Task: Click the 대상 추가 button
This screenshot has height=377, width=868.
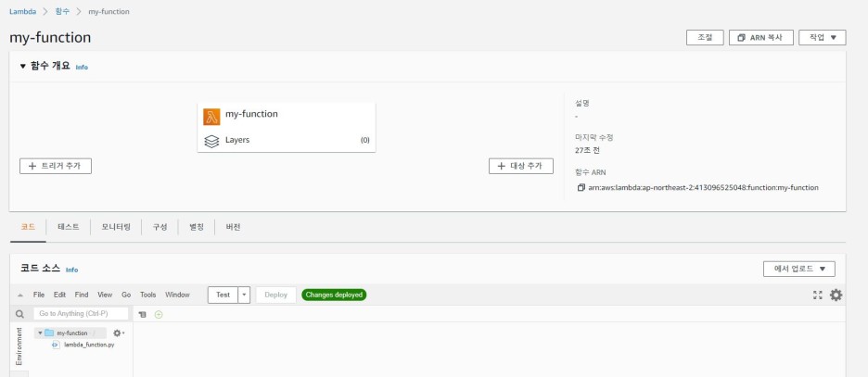Action: [521, 166]
